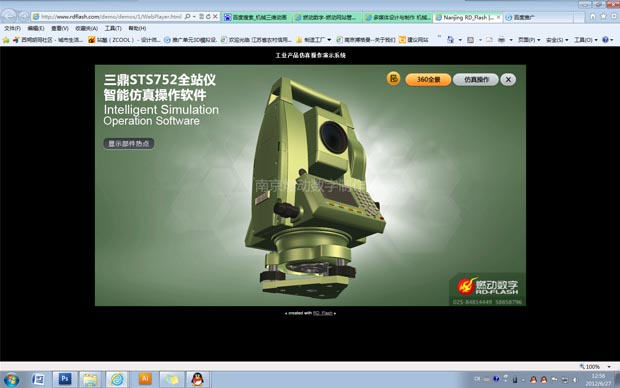
Task: Open the file explorer taskbar icon
Action: pos(91,380)
